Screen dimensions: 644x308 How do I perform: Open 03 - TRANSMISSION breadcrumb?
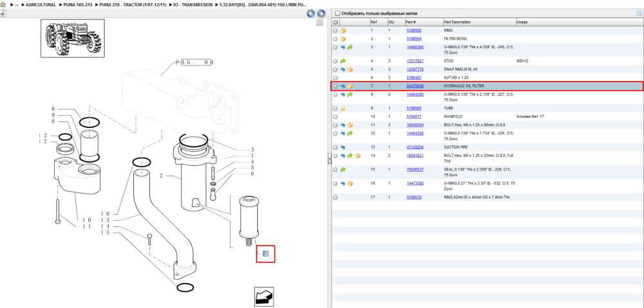point(193,5)
